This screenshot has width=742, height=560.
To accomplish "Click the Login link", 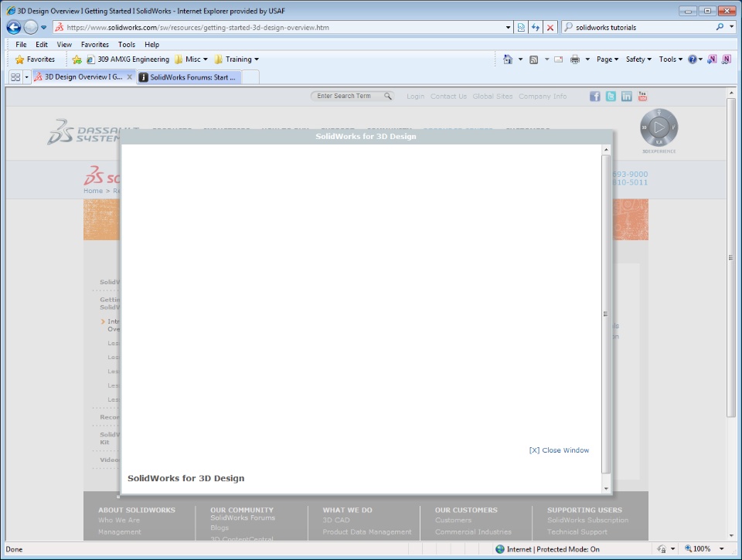I will [x=416, y=97].
